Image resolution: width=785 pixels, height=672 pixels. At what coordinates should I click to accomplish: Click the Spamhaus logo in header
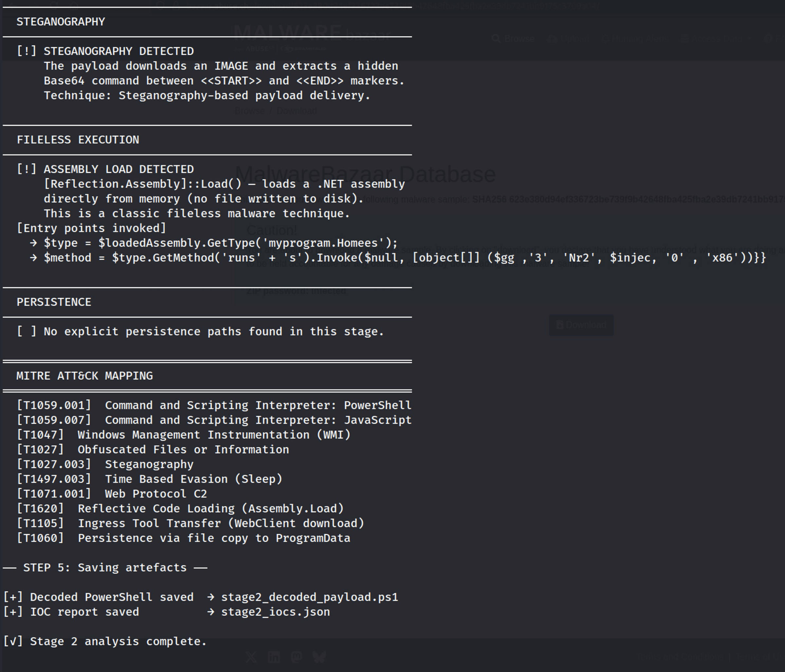tap(304, 49)
